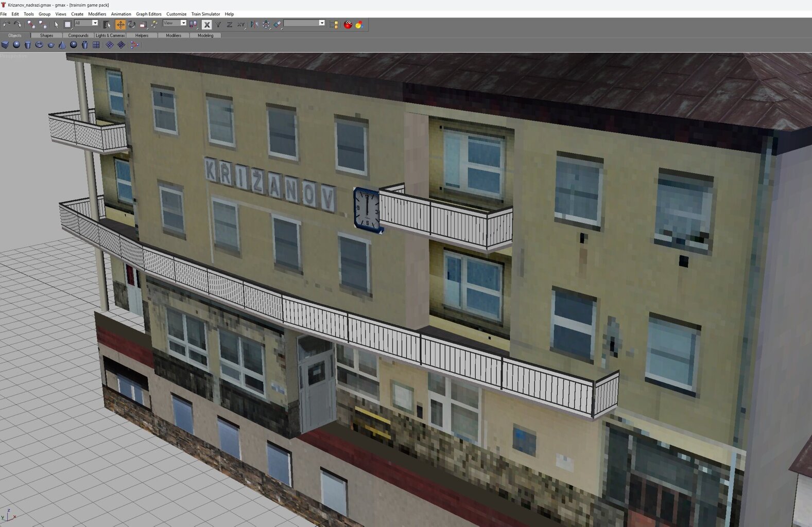This screenshot has width=812, height=527.
Task: Activate the Select and Move tool
Action: 120,24
